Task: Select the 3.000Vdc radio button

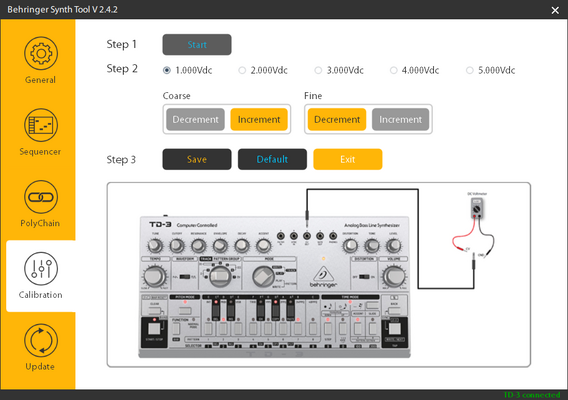Action: click(x=318, y=70)
